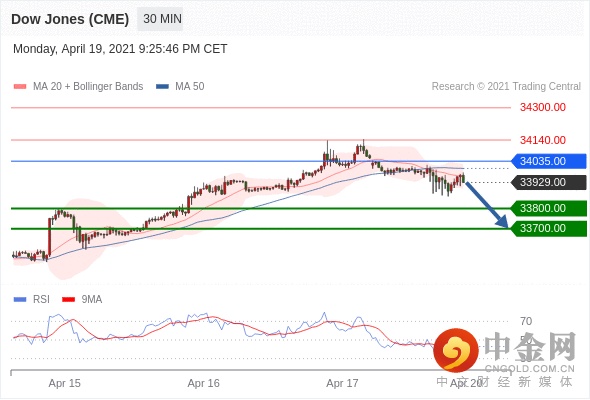Select the Dow Jones (CME) title
Viewport: 590px width, 400px height.
(x=70, y=19)
